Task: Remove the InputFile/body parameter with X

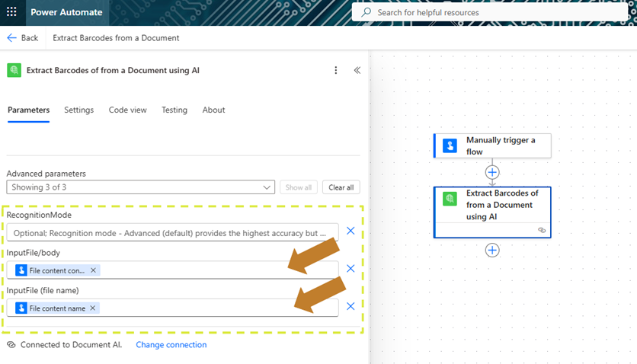Action: click(x=351, y=269)
